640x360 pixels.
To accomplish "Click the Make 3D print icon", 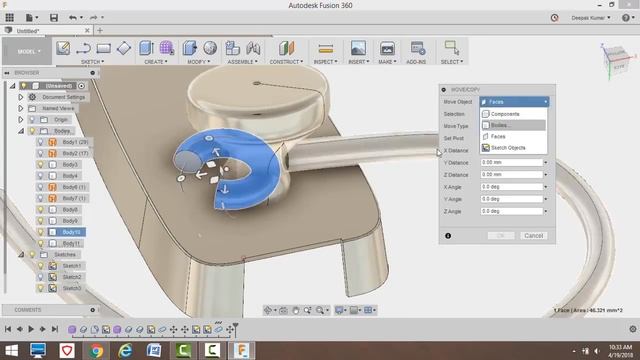I will click(x=387, y=48).
